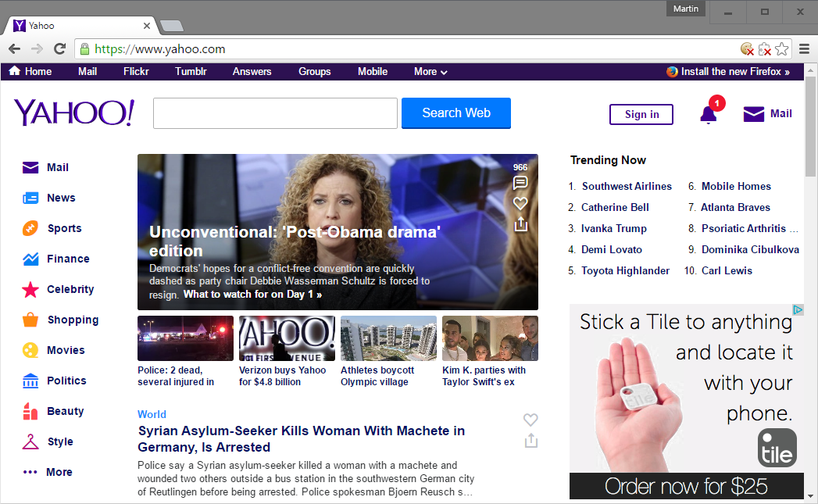Click the blocked plugin puzzle icon
The image size is (818, 504).
pos(765,49)
